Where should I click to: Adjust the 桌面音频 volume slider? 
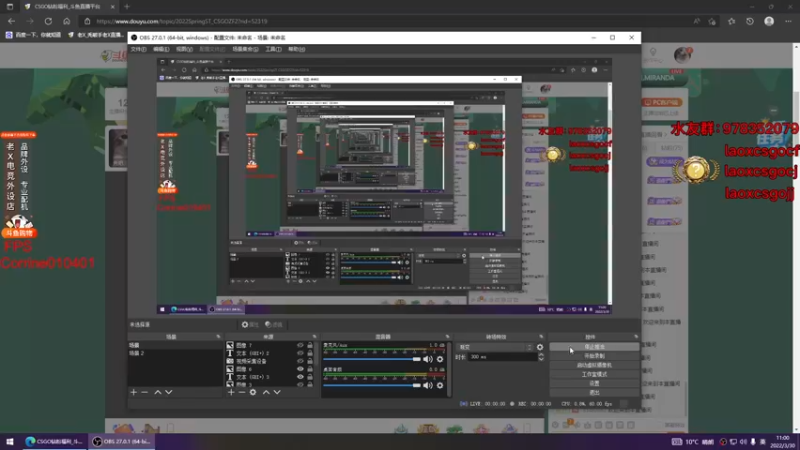pyautogui.click(x=372, y=385)
